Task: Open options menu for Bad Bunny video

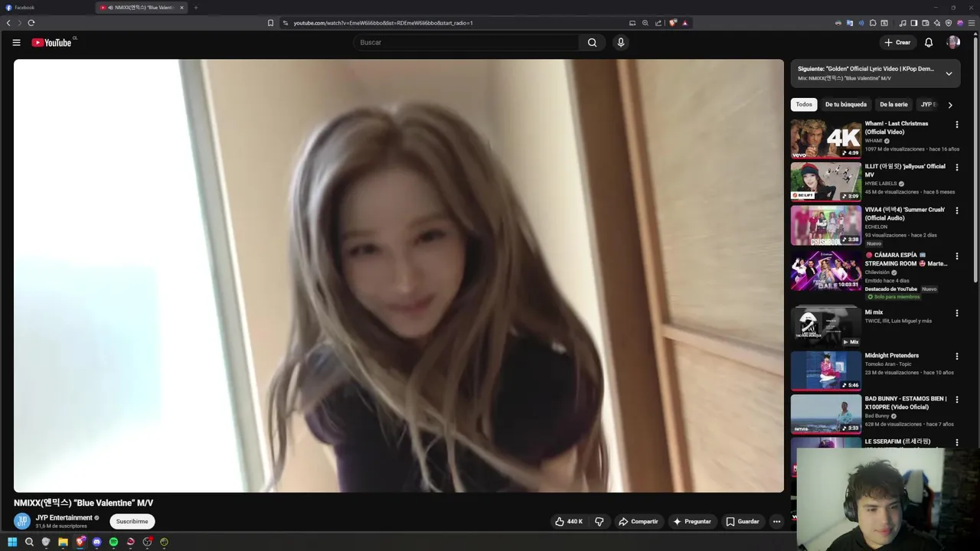Action: (x=956, y=399)
